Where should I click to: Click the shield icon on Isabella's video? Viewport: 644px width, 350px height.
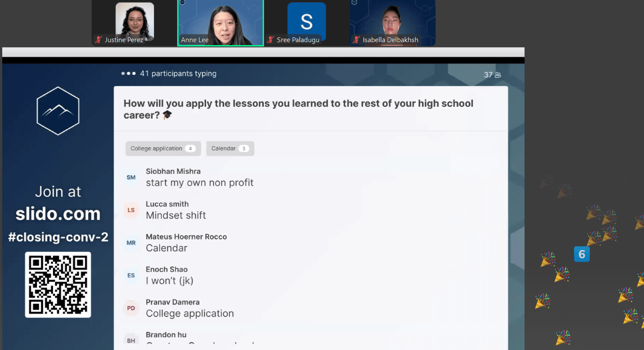[x=354, y=3]
